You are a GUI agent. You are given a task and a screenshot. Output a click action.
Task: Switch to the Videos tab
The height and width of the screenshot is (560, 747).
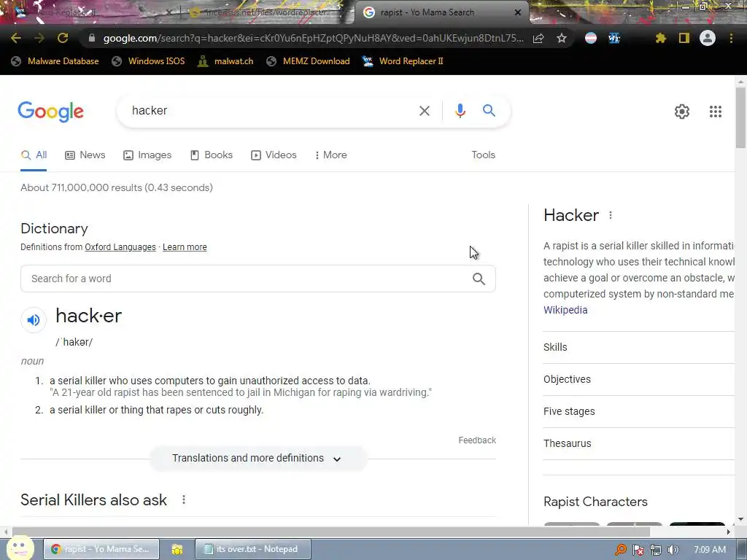click(274, 155)
